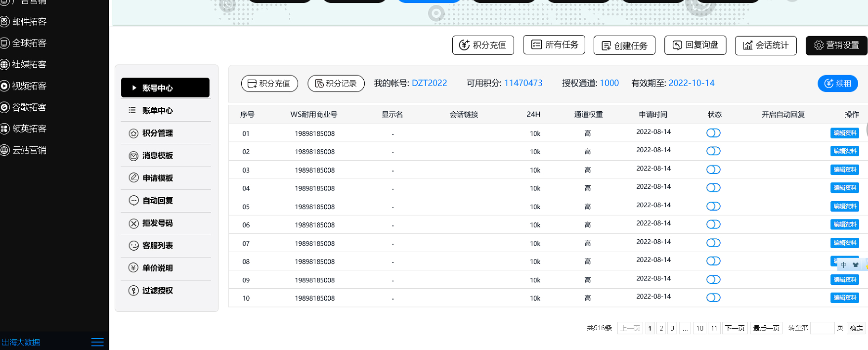Toggle the status switch for row 10
This screenshot has width=868, height=350.
pyautogui.click(x=713, y=298)
